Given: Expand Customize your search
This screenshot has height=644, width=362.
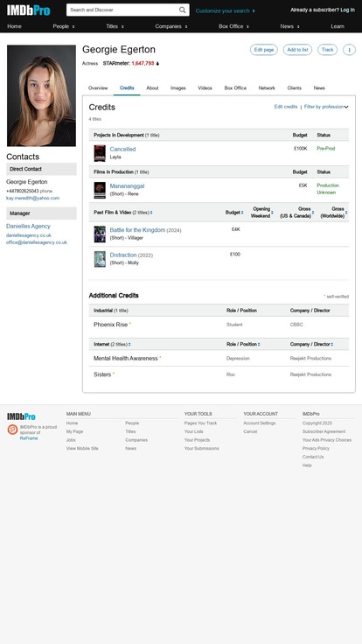Looking at the screenshot, I should (x=226, y=11).
